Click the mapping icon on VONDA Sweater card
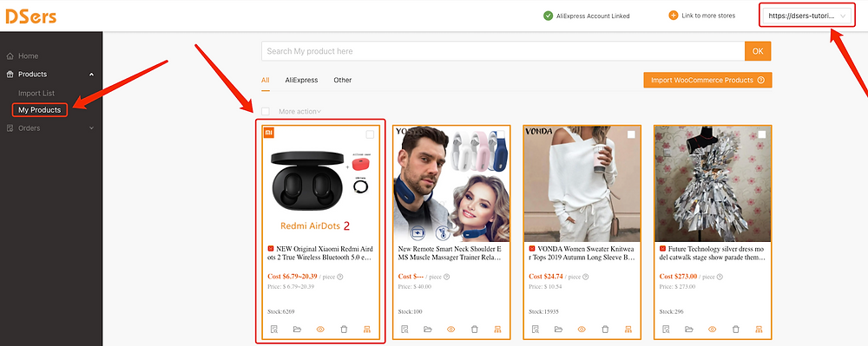The height and width of the screenshot is (346, 868). coord(628,329)
